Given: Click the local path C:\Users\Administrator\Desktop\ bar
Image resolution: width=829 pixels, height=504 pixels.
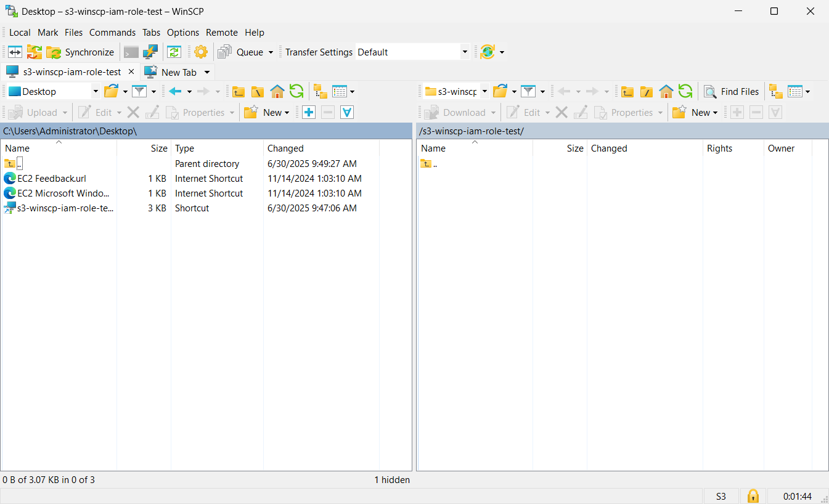Looking at the screenshot, I should pos(206,131).
